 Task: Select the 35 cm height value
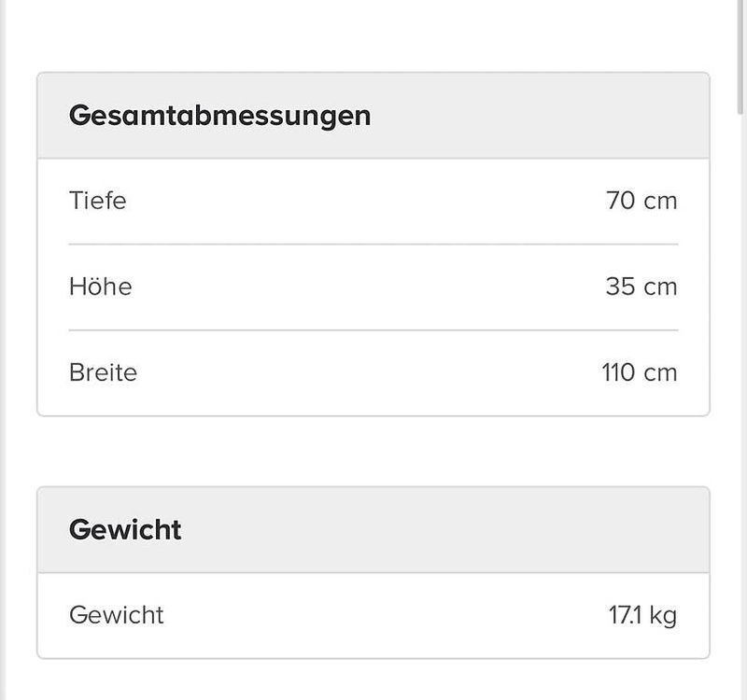coord(641,287)
